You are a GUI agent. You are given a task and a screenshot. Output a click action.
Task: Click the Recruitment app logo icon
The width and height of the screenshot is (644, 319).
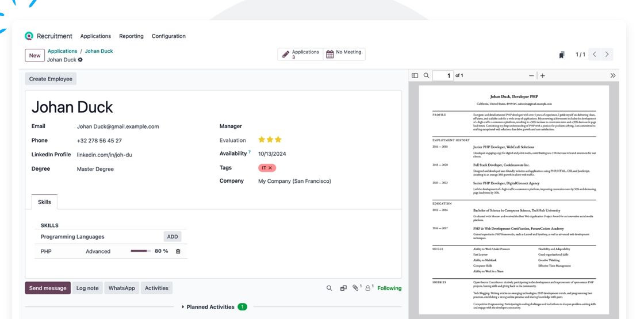[28, 36]
